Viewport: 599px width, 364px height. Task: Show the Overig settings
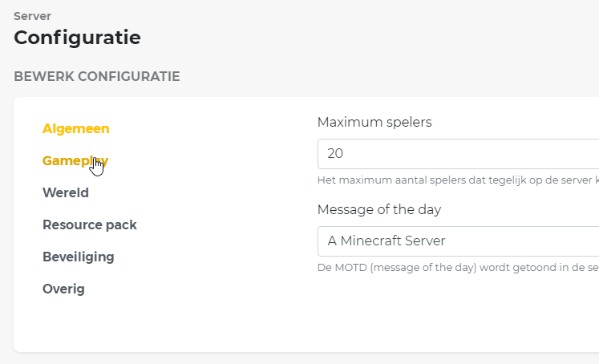coord(63,289)
